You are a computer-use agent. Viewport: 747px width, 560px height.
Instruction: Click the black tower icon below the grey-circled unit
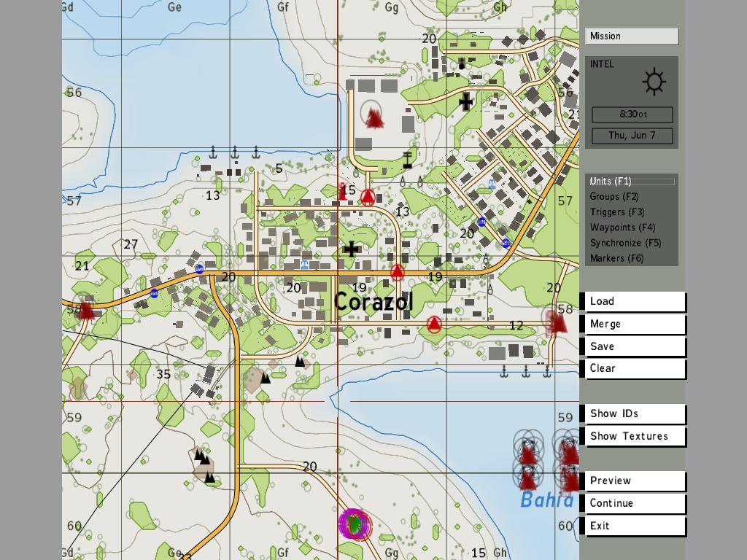[x=407, y=160]
